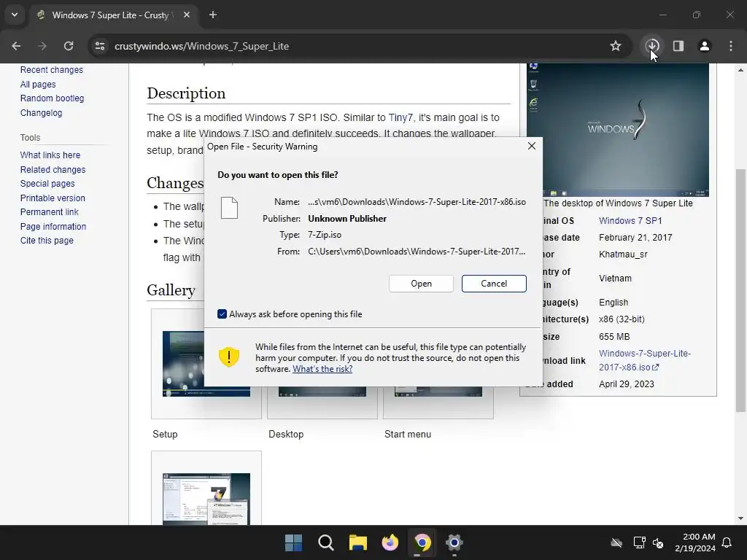This screenshot has width=747, height=560.
Task: Open the tab search dropdown arrow
Action: tap(15, 15)
